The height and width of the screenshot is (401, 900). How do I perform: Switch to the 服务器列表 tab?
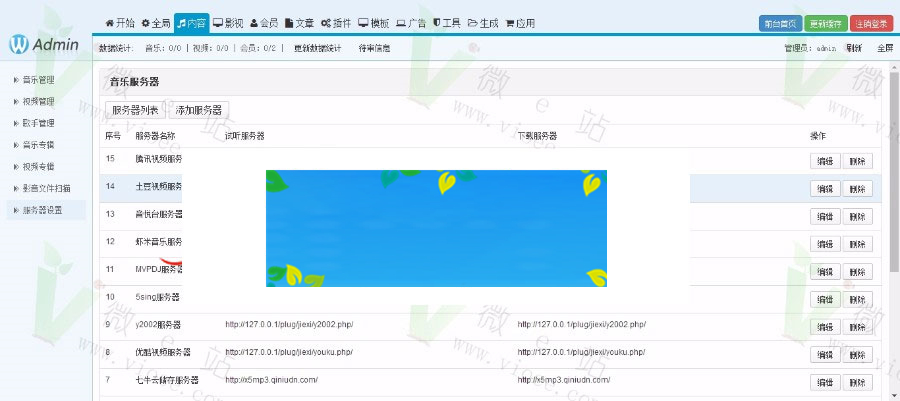(135, 110)
